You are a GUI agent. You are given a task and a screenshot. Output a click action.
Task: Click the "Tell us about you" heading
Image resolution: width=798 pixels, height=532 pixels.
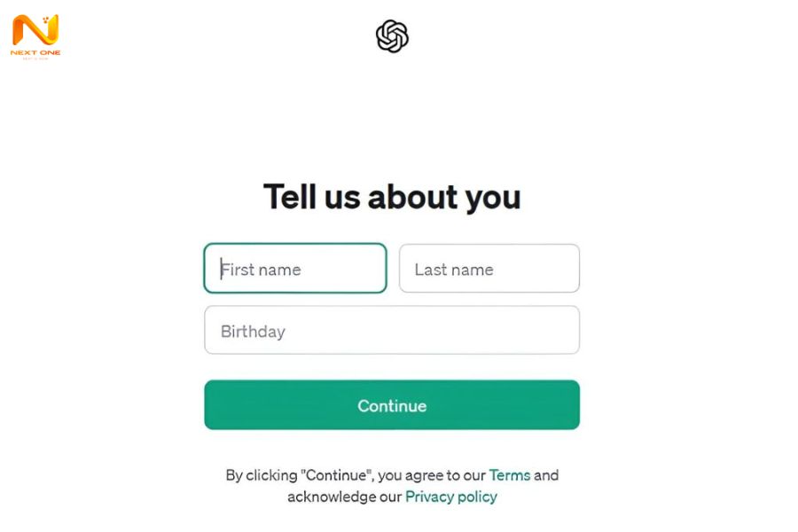coord(392,197)
